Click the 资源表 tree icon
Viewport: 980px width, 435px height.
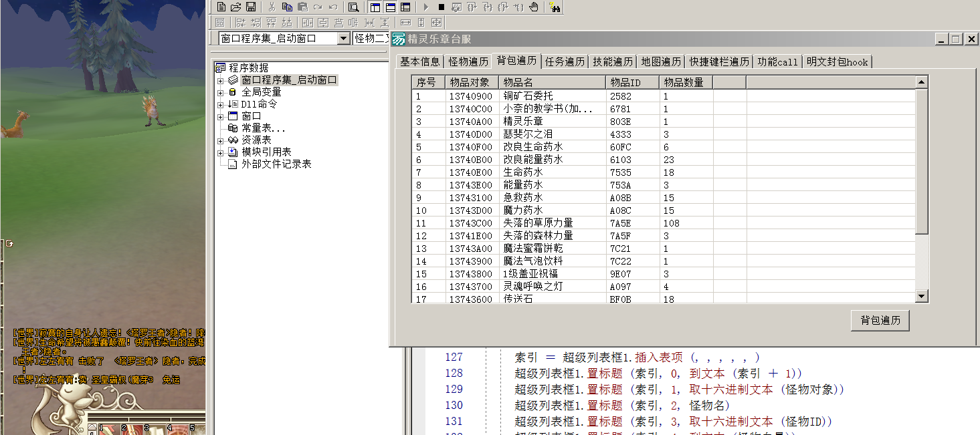point(232,140)
